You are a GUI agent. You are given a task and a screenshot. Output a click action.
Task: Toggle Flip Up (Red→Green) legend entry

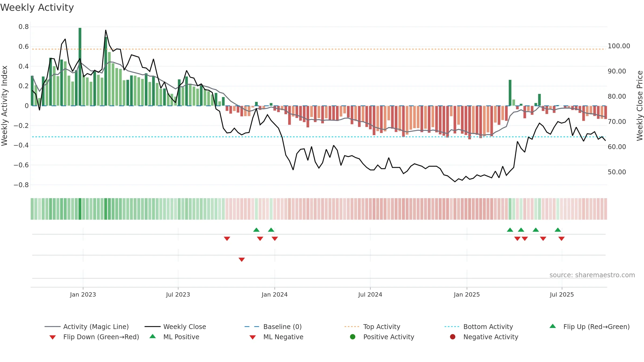pos(590,327)
